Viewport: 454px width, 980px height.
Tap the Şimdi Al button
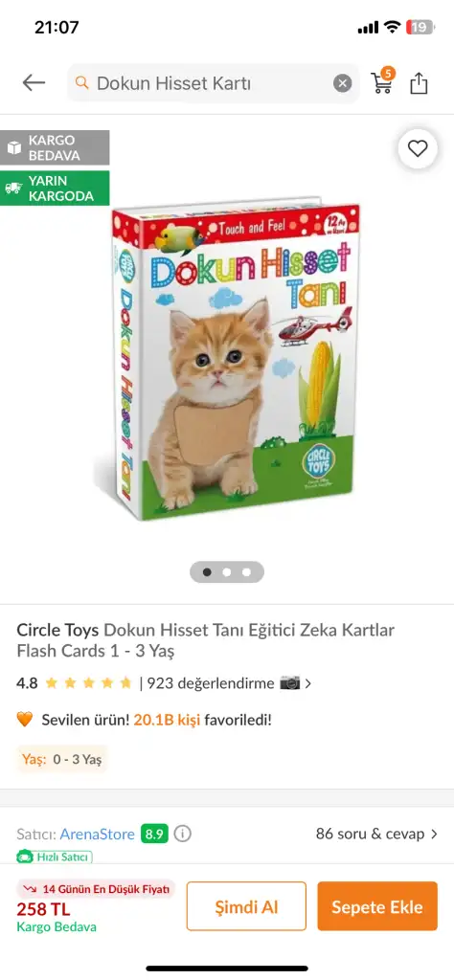click(x=246, y=906)
